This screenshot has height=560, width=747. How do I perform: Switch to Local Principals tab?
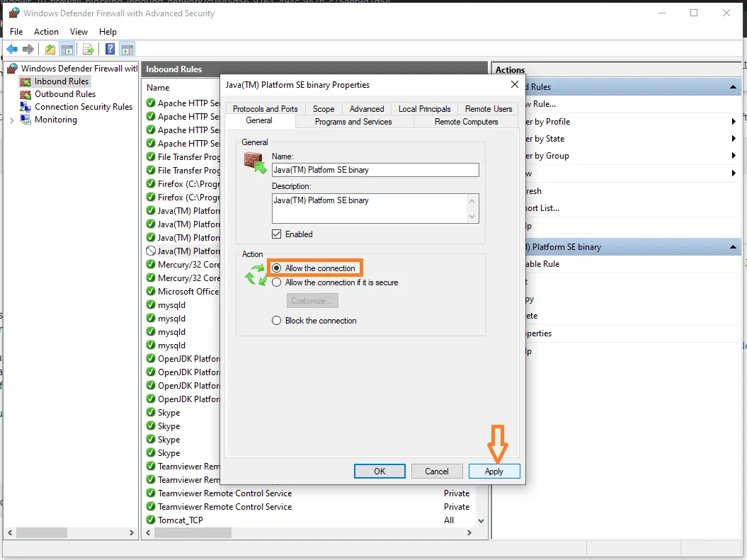pyautogui.click(x=424, y=109)
